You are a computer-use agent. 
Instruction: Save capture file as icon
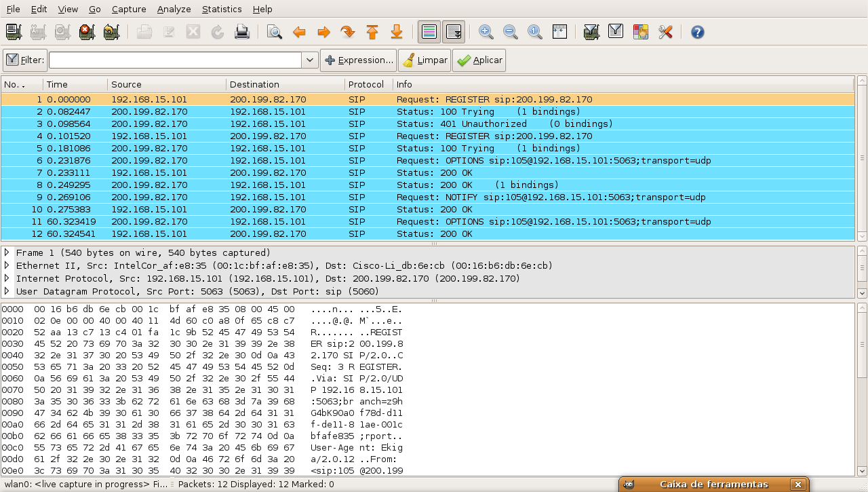click(169, 32)
